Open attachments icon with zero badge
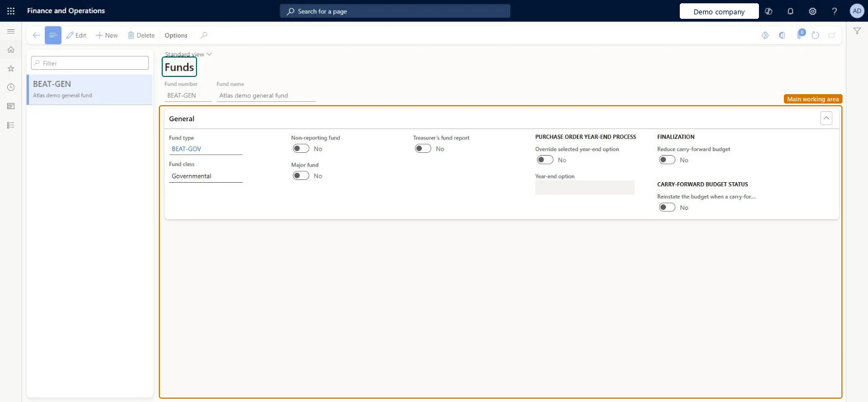This screenshot has height=402, width=868. [799, 34]
